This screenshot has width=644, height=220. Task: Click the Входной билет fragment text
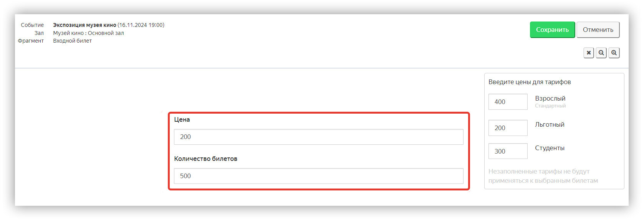tap(72, 41)
